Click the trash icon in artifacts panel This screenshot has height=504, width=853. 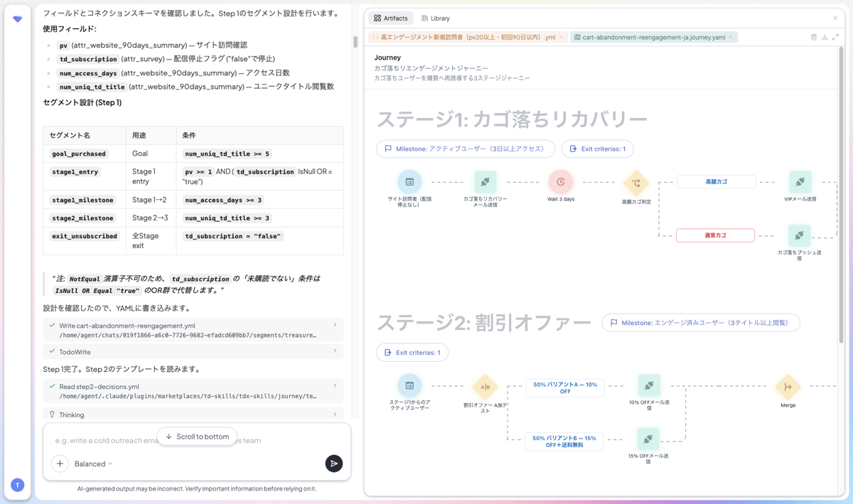coord(814,37)
